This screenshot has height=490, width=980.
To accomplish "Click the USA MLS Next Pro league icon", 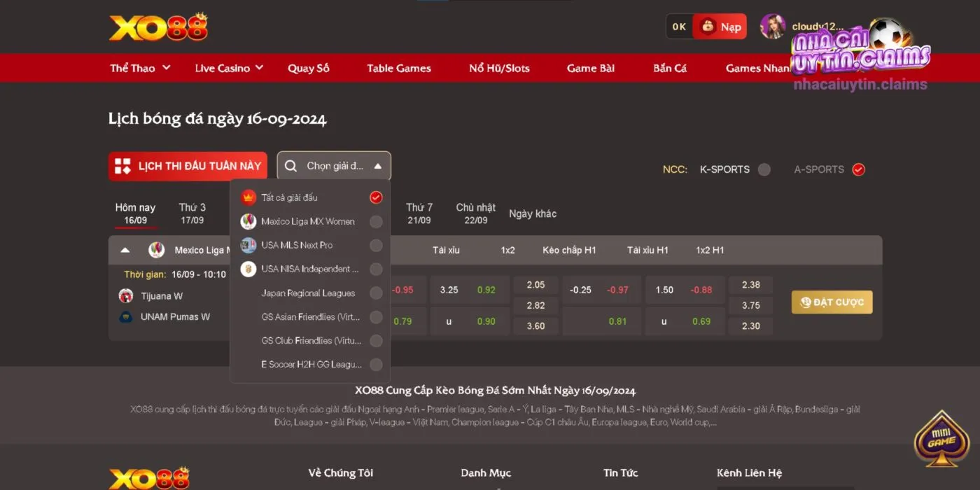I will coord(248,246).
